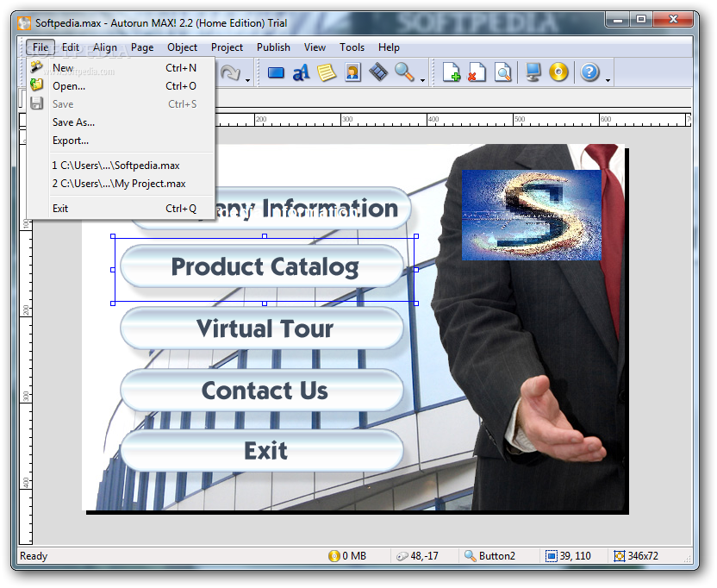Select the Contact Us button object

(263, 391)
